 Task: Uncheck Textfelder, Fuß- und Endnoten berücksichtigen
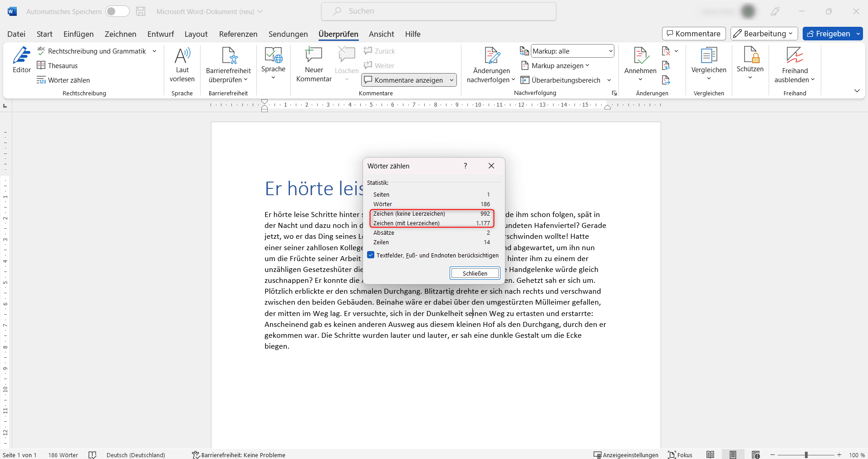pyautogui.click(x=371, y=255)
